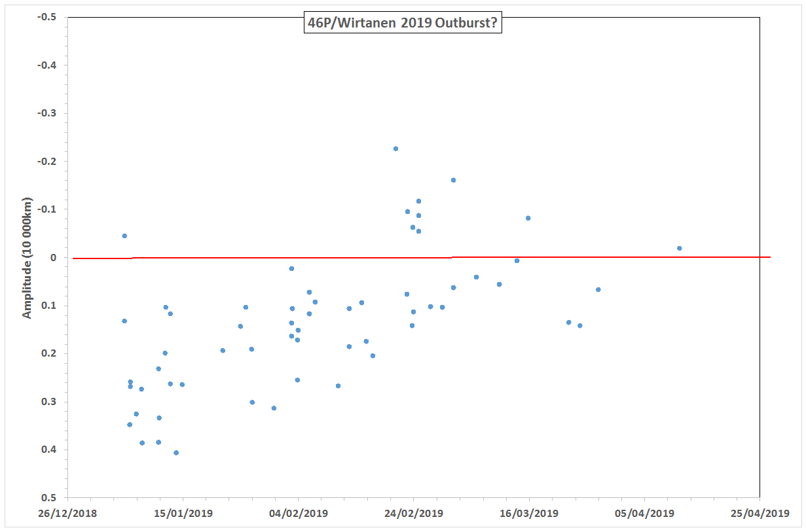Select the red horizontal zero baseline
Viewport: 806px width, 532px height.
coord(422,258)
